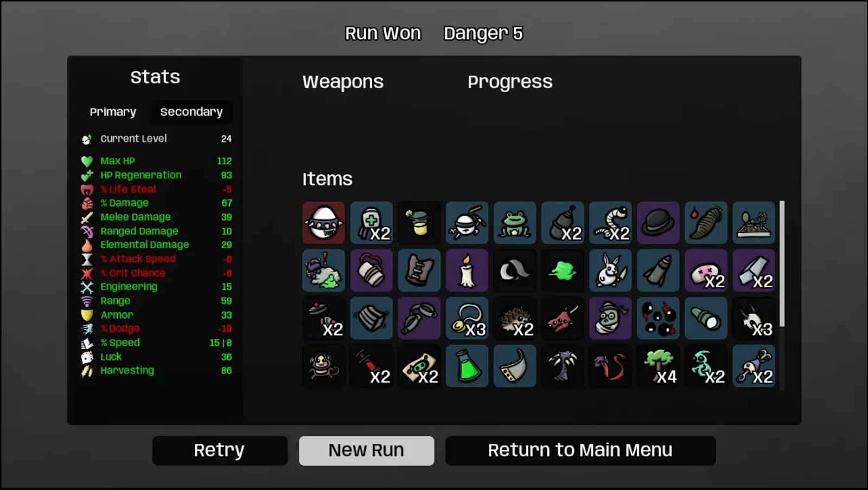This screenshot has width=868, height=490.
Task: Start a New Run
Action: click(x=366, y=450)
